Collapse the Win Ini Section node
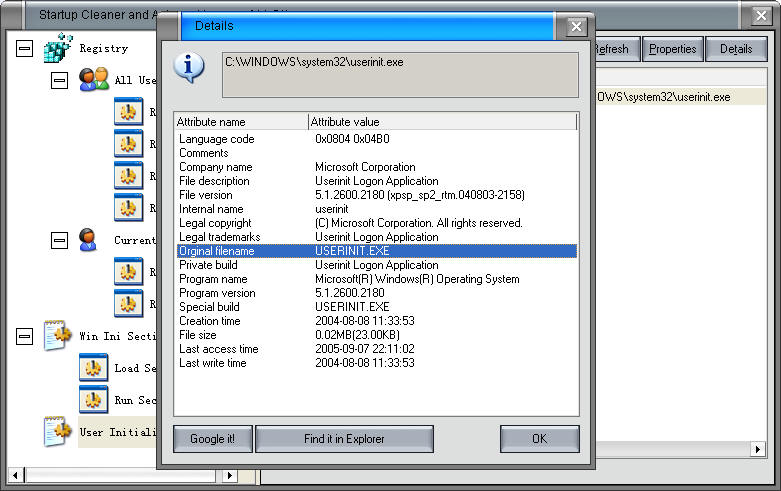Viewport: 781px width, 491px height. [25, 336]
